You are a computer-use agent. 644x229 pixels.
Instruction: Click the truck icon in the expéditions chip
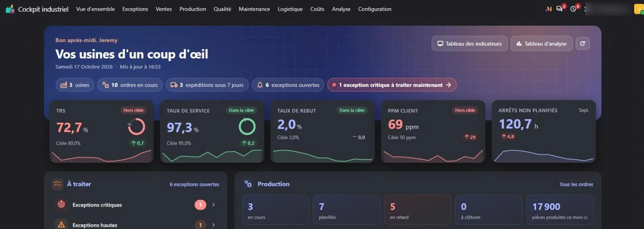(174, 85)
